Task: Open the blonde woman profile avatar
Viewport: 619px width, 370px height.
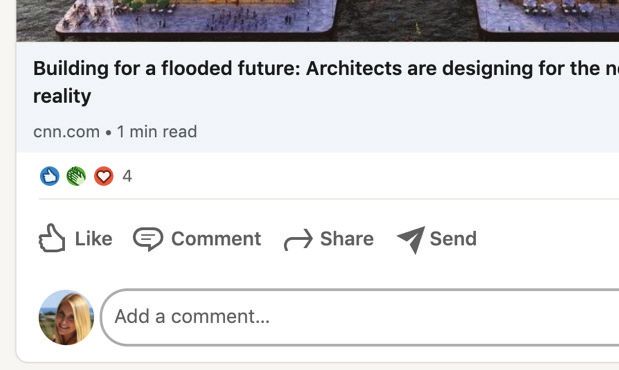Action: click(x=66, y=317)
